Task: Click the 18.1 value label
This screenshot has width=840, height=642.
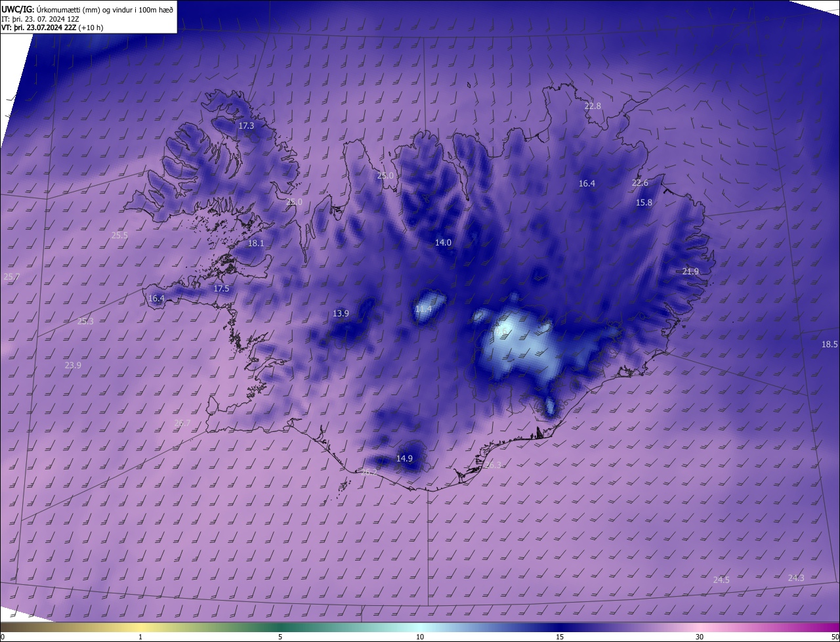Action: coord(256,244)
